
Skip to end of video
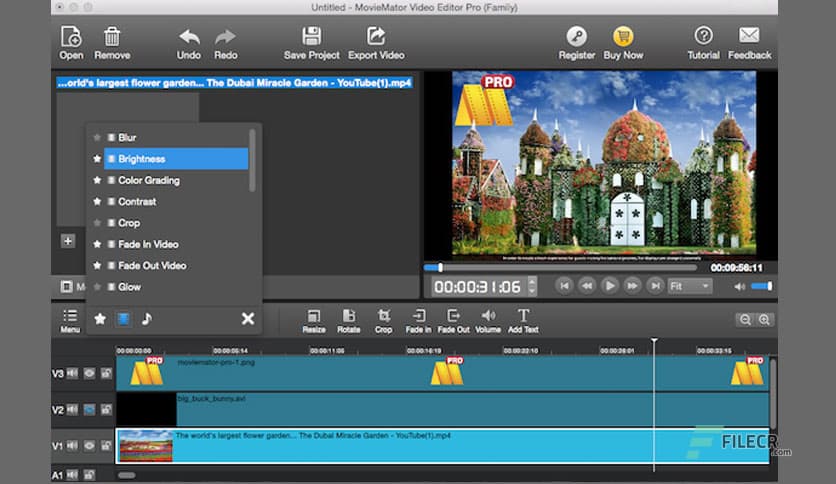pyautogui.click(x=655, y=286)
